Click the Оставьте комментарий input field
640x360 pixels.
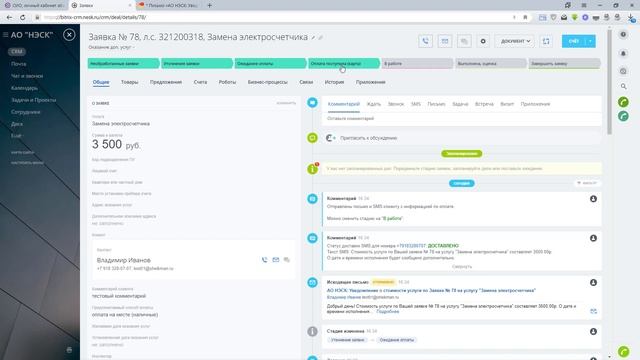[462, 118]
